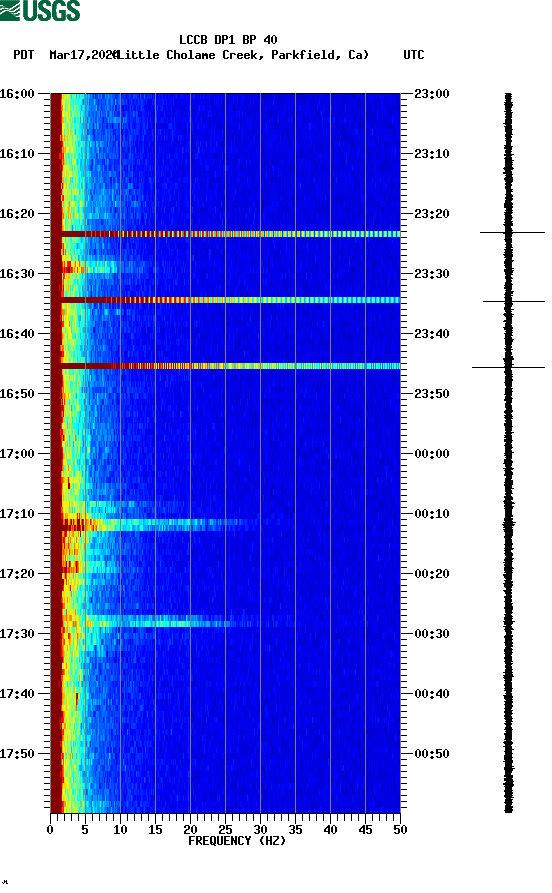Screen dimensions: 552x893
Task: Click the 50 Hz frequency tick label
Action: (x=400, y=830)
